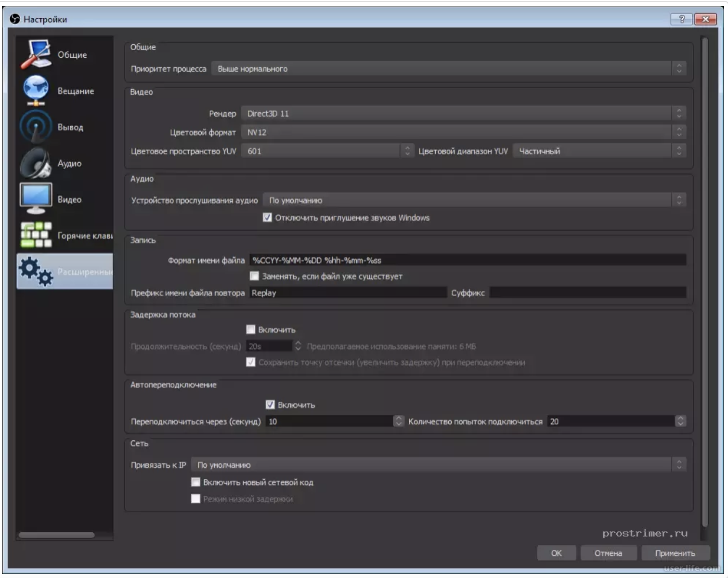Click the Вывод broadcast antenna icon
The image size is (728, 578).
(x=36, y=127)
